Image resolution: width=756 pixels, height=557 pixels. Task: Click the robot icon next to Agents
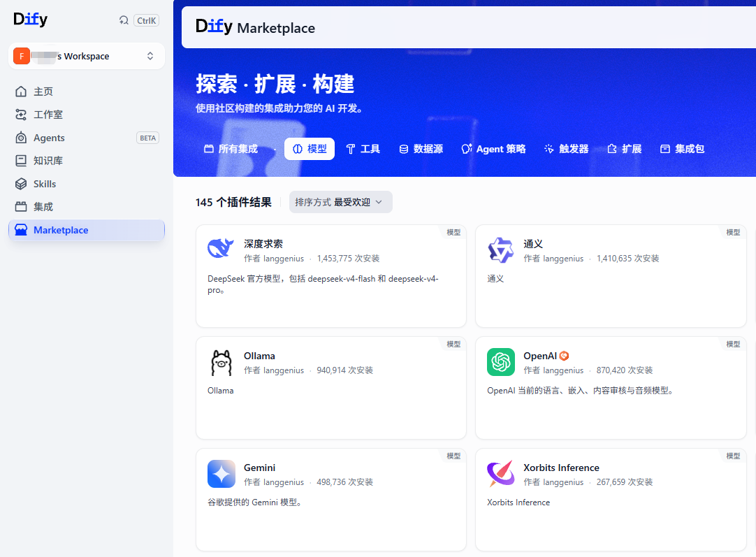[21, 138]
